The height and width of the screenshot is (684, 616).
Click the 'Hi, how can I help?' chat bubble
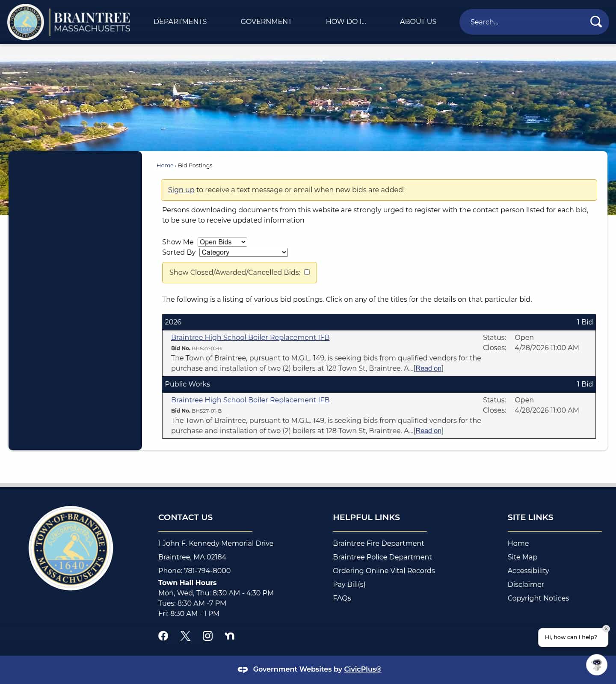point(573,637)
